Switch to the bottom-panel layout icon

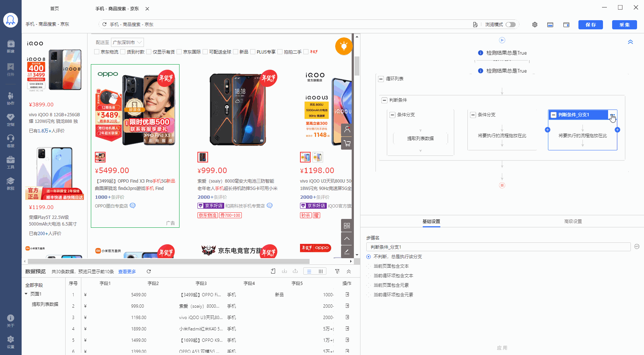click(x=550, y=25)
